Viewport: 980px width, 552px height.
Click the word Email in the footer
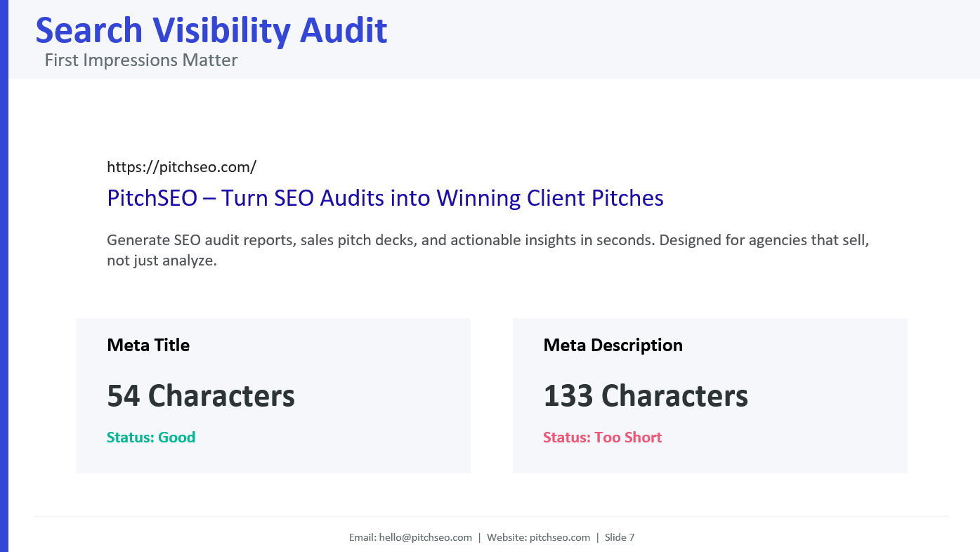[362, 537]
